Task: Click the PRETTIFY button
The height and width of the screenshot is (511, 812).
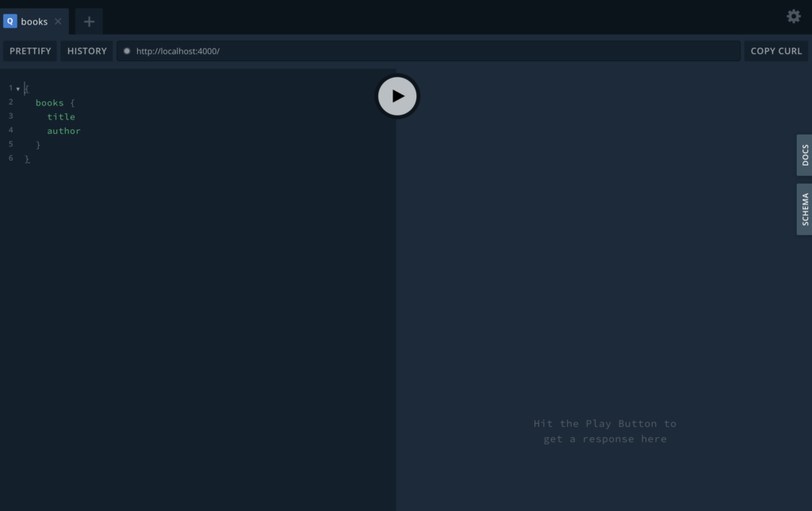Action: pyautogui.click(x=30, y=51)
